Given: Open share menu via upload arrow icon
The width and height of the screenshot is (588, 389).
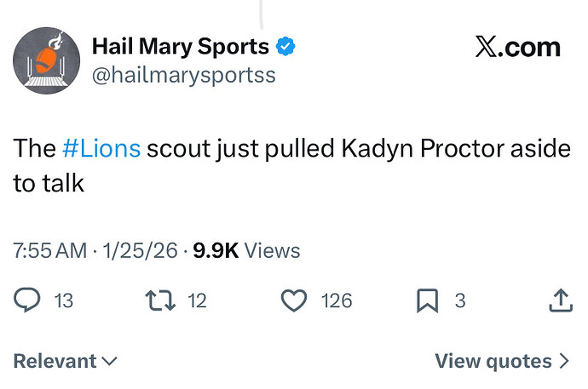Looking at the screenshot, I should tap(561, 300).
